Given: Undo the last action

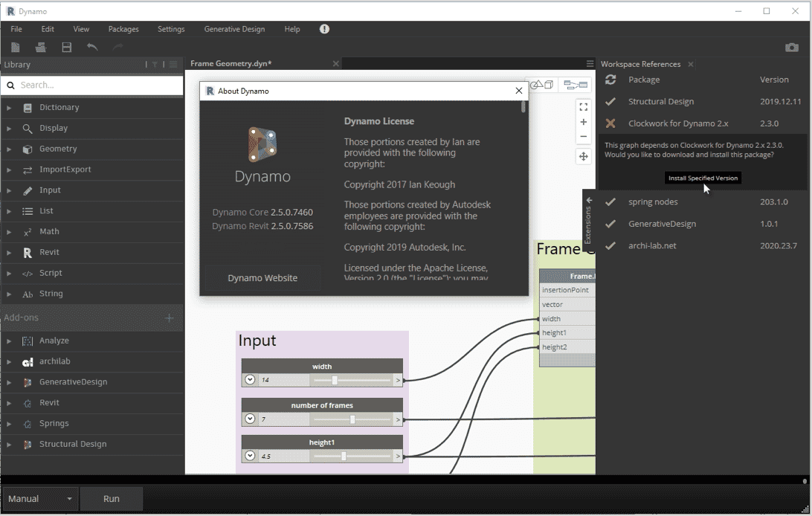Looking at the screenshot, I should point(93,47).
